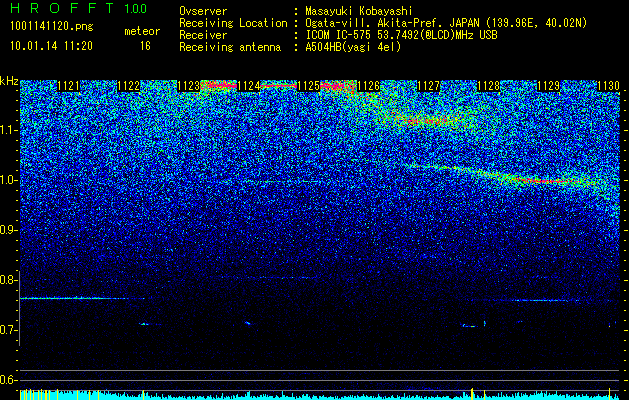629x400 pixels.
Task: Click the 1130 time marker
Action: coord(608,86)
